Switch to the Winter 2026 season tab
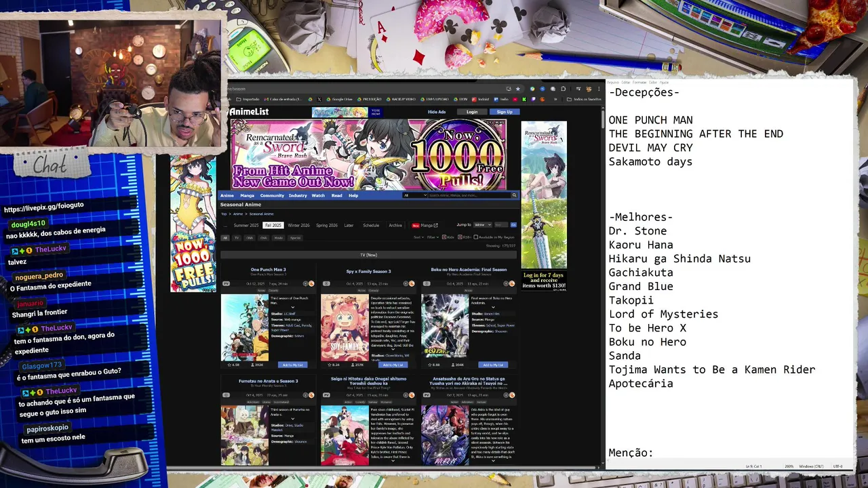The width and height of the screenshot is (868, 488). coord(298,226)
